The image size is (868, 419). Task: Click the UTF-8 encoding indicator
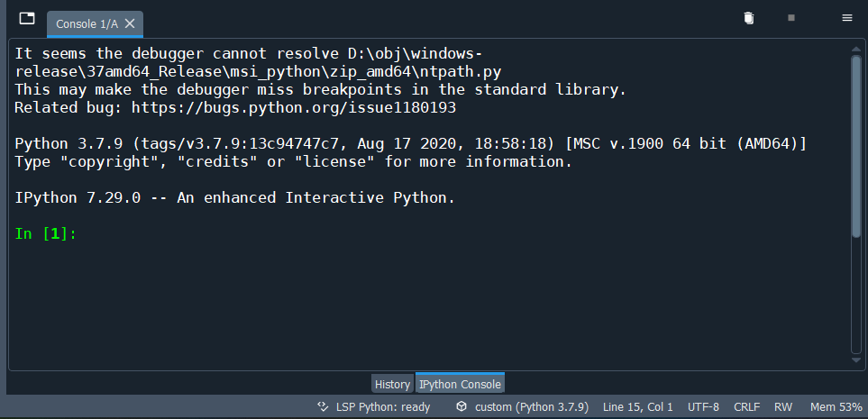click(x=703, y=407)
